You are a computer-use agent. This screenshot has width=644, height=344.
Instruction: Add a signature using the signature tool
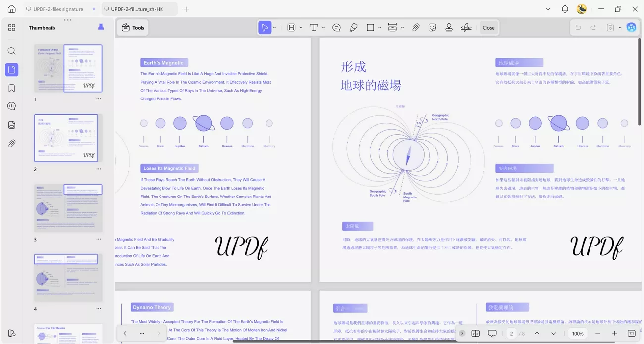point(466,27)
